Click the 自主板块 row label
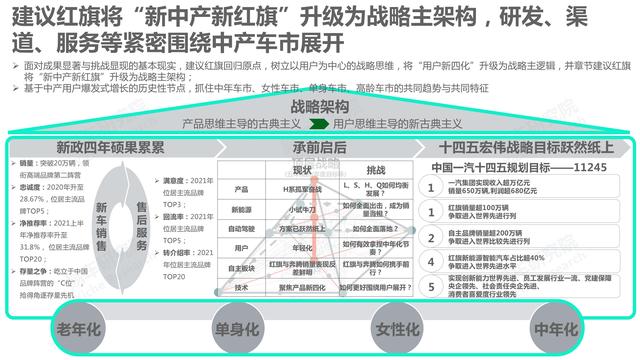 pyautogui.click(x=242, y=268)
